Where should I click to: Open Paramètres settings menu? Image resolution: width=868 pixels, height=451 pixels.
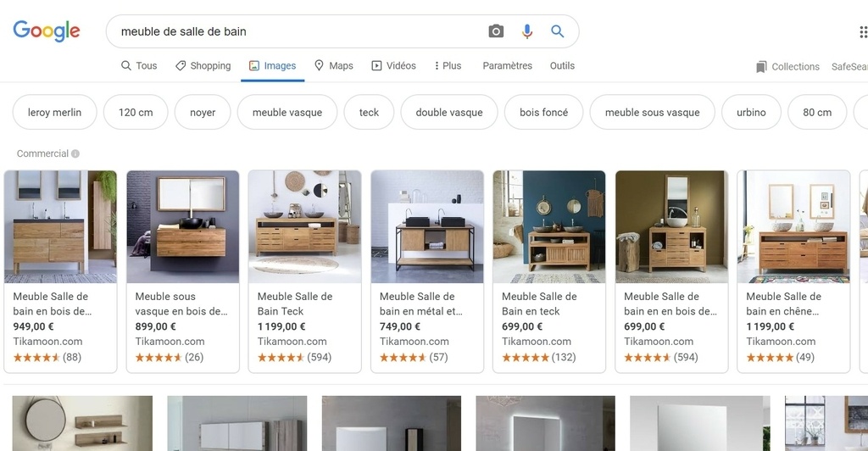(x=507, y=66)
